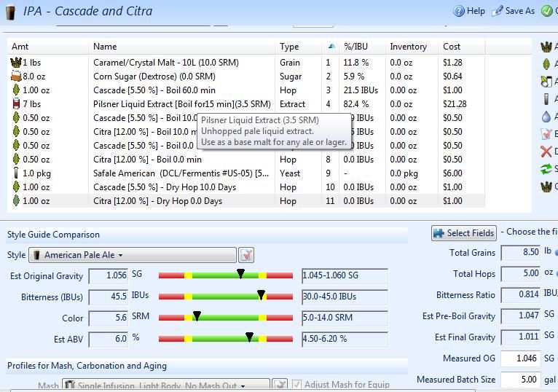
Task: Click the grain icon in the right sidebar
Action: (x=546, y=47)
